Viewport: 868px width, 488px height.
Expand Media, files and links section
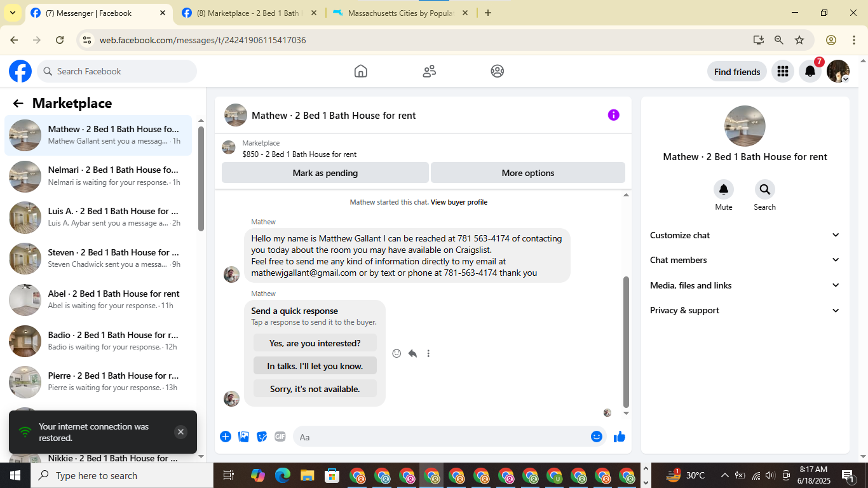745,285
